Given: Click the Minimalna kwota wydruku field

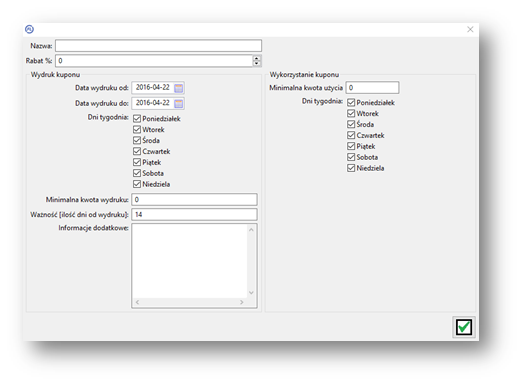Looking at the screenshot, I should [x=194, y=199].
